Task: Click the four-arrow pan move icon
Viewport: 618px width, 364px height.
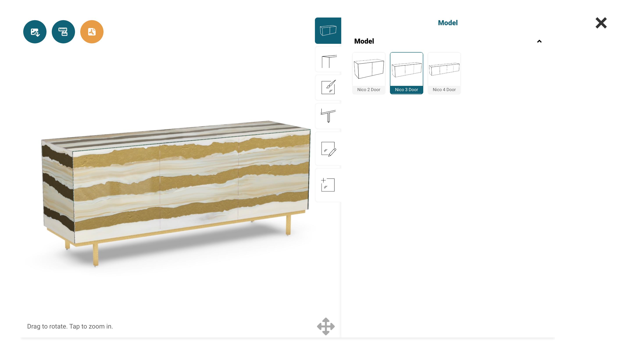Action: pos(326,326)
